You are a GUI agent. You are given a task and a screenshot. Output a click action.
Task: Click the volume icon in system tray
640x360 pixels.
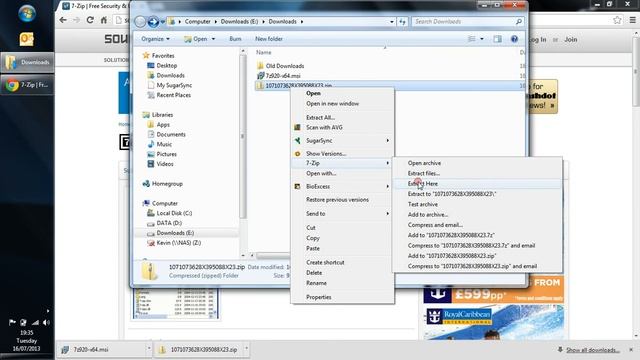pos(46,322)
